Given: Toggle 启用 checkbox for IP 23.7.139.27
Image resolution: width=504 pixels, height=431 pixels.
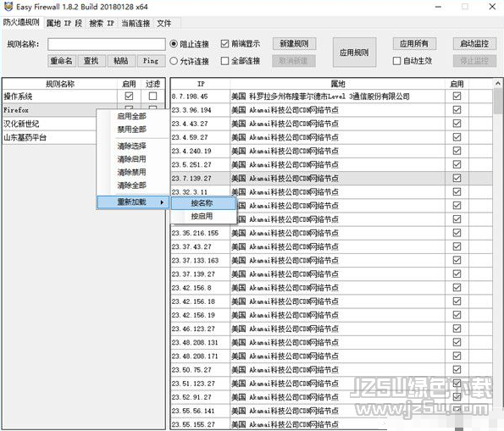Looking at the screenshot, I should click(457, 178).
